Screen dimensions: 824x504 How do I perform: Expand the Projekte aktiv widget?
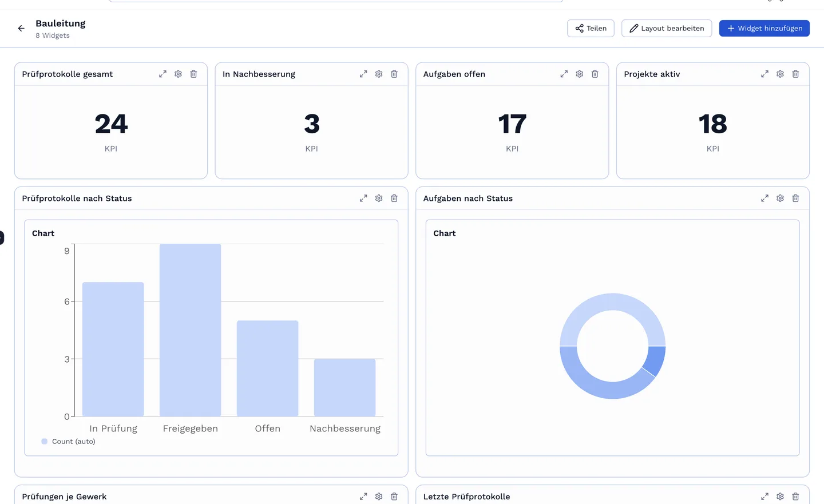[764, 74]
